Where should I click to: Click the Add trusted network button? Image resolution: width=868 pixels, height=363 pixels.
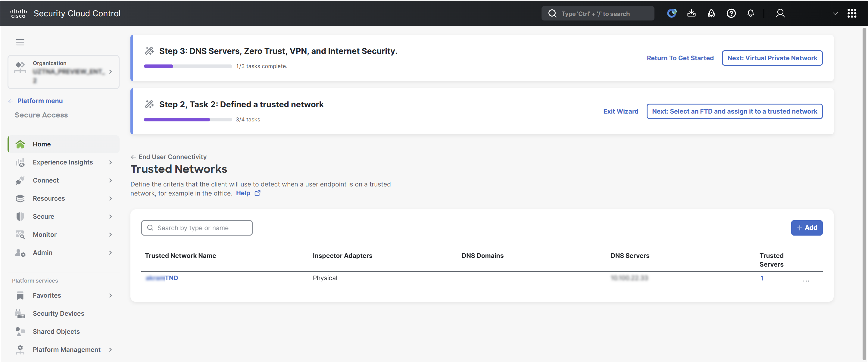pos(807,228)
